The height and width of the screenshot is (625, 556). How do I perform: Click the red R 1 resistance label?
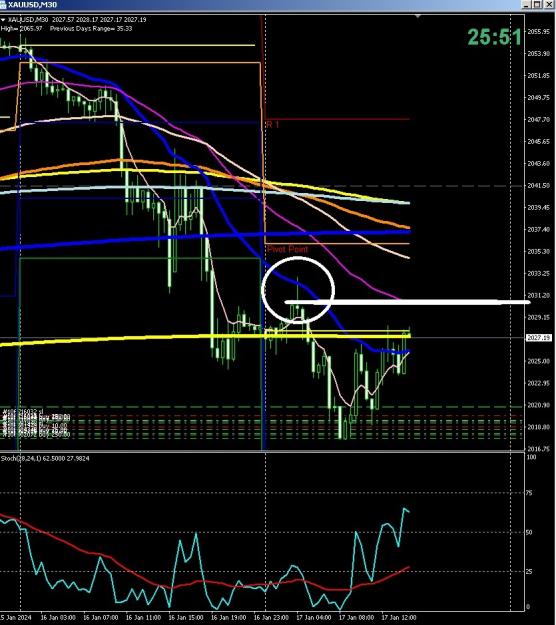pyautogui.click(x=273, y=125)
